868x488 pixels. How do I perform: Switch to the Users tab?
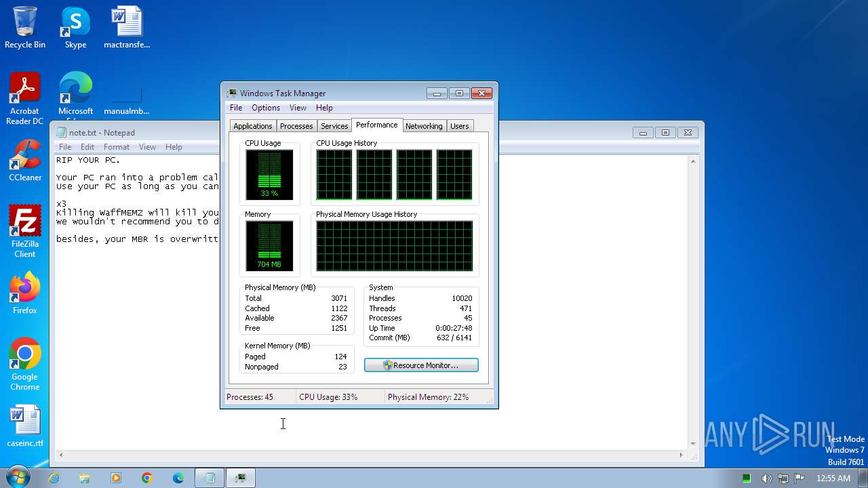[460, 126]
